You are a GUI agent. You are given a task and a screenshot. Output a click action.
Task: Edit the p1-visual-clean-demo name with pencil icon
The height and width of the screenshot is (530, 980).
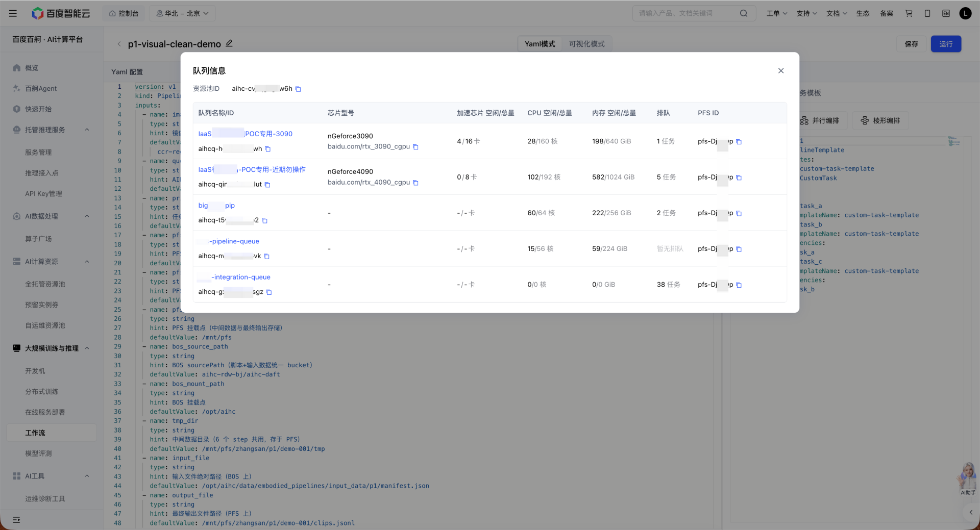(x=229, y=44)
